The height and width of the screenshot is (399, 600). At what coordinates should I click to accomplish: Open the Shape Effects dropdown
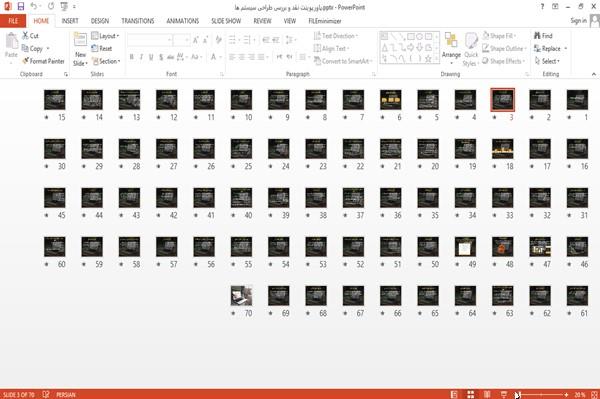point(503,61)
